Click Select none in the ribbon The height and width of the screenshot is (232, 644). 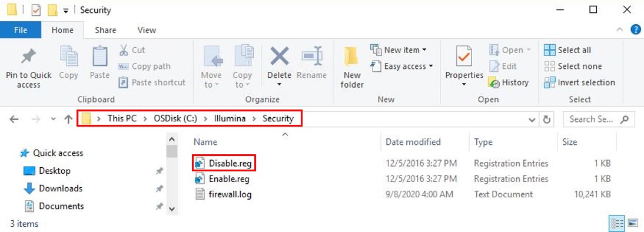coord(573,66)
